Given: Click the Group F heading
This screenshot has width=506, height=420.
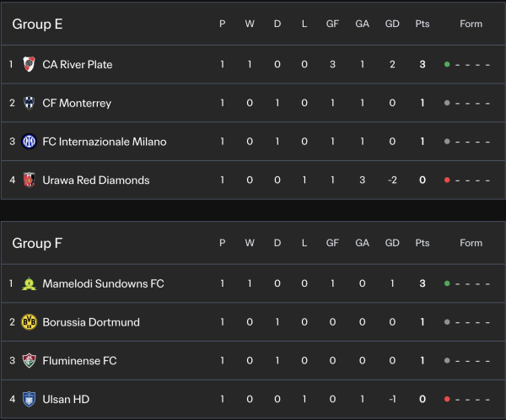Looking at the screenshot, I should coord(37,243).
